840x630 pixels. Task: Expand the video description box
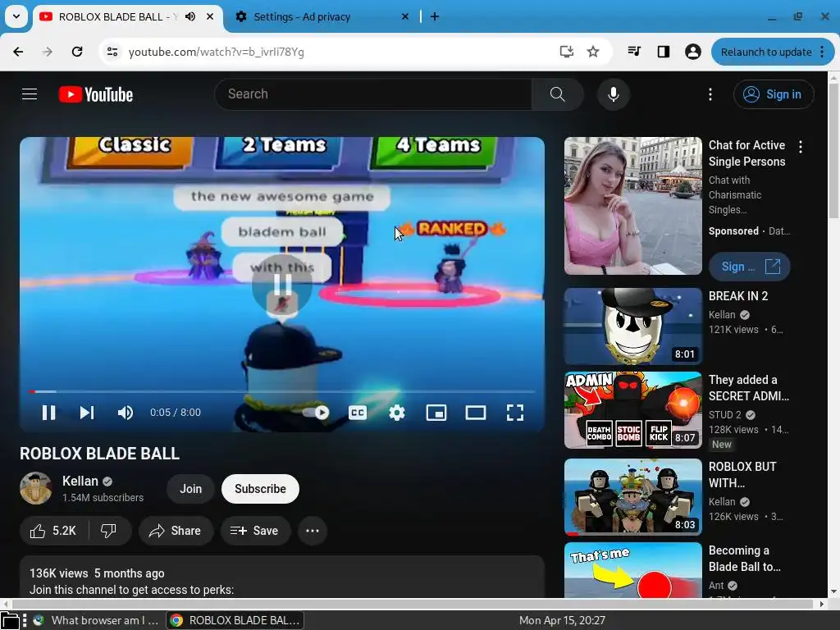(x=282, y=577)
